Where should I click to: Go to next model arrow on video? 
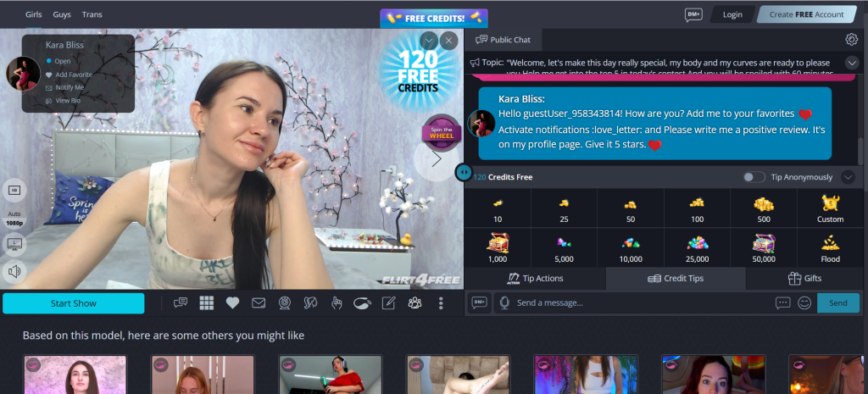(437, 158)
